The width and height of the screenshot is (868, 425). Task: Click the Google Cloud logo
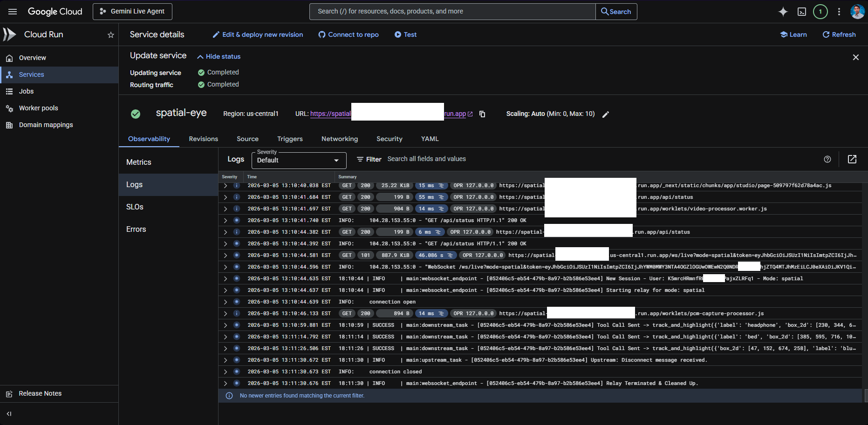coord(55,12)
